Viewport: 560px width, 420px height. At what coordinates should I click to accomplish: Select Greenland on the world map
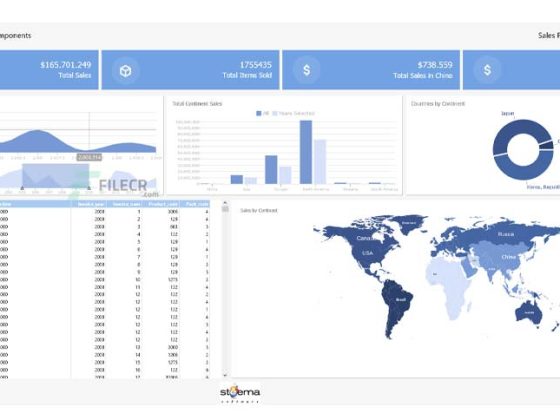pyautogui.click(x=409, y=223)
